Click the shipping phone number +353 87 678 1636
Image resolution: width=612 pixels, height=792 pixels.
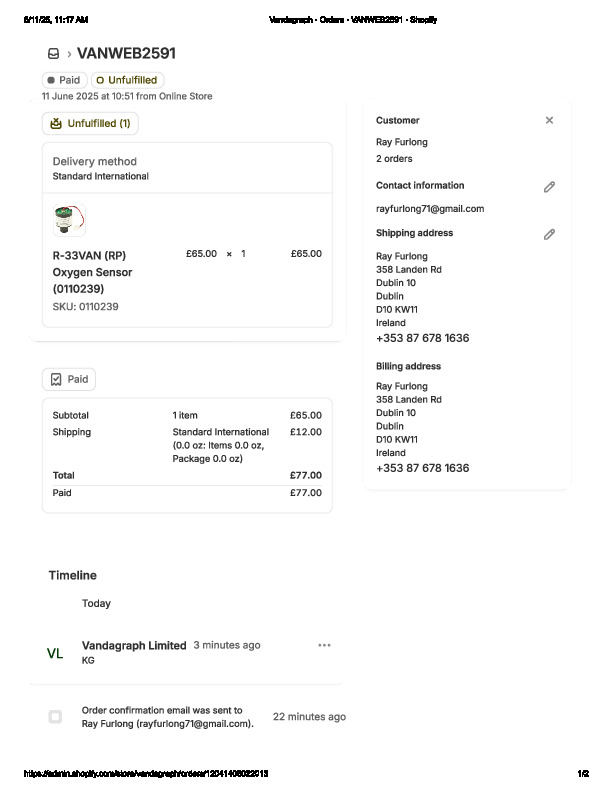click(x=422, y=338)
